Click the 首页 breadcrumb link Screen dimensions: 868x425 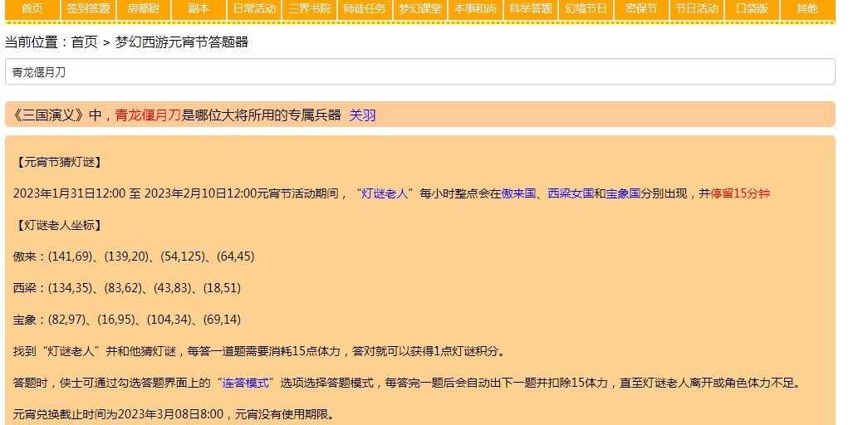click(84, 42)
